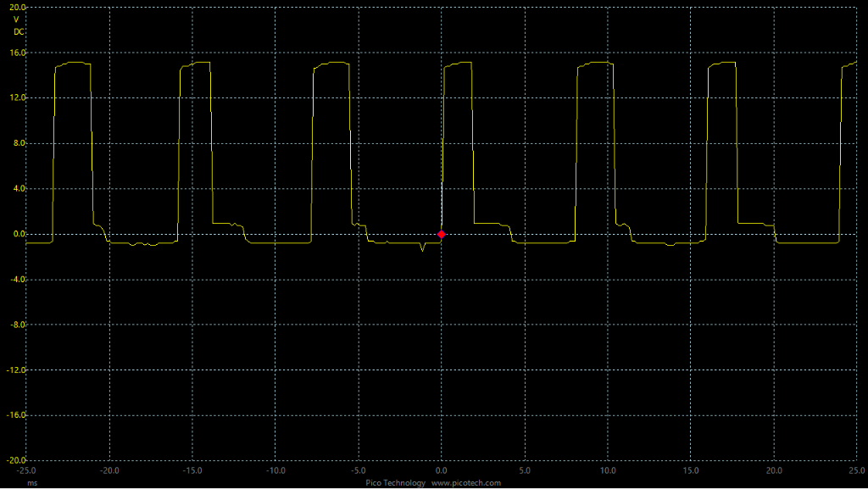Click the red diamond trigger marker
Viewport: 868px width, 489px height.
[x=442, y=234]
